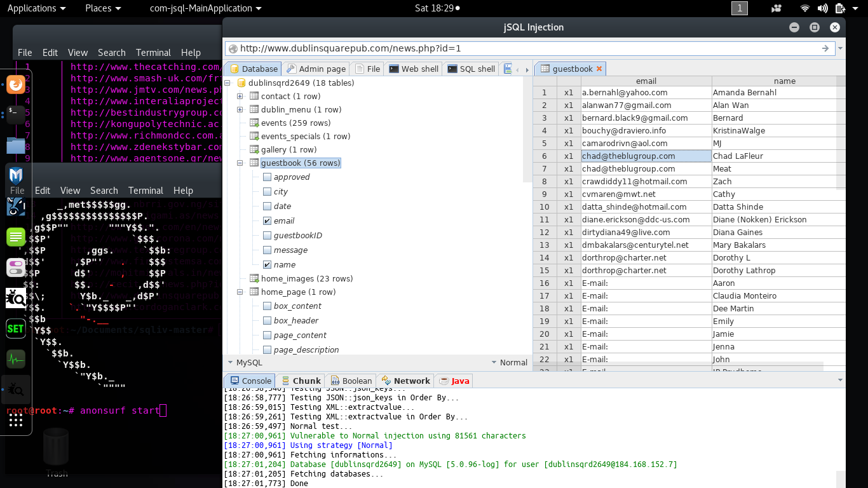
Task: Check the message column checkbox
Action: (x=267, y=250)
